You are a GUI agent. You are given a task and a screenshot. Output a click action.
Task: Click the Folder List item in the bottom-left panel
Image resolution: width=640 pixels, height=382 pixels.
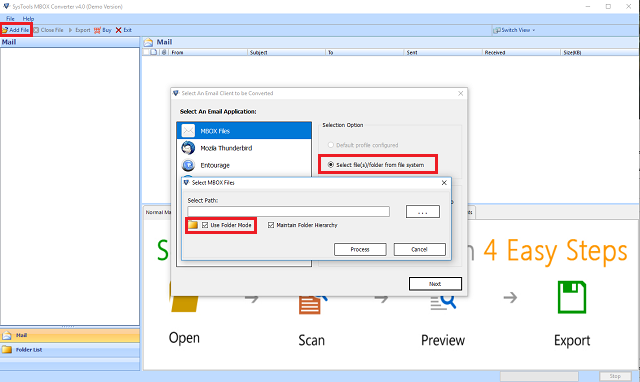click(x=70, y=350)
